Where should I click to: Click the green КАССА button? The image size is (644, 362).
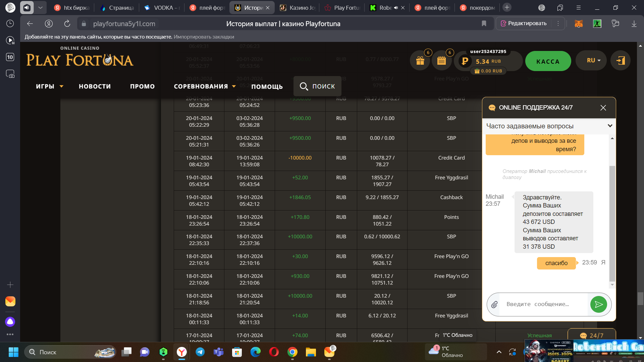[x=548, y=61]
